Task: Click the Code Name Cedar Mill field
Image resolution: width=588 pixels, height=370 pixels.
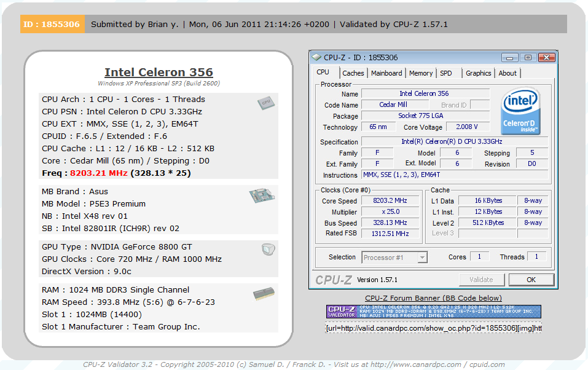Action: [395, 104]
